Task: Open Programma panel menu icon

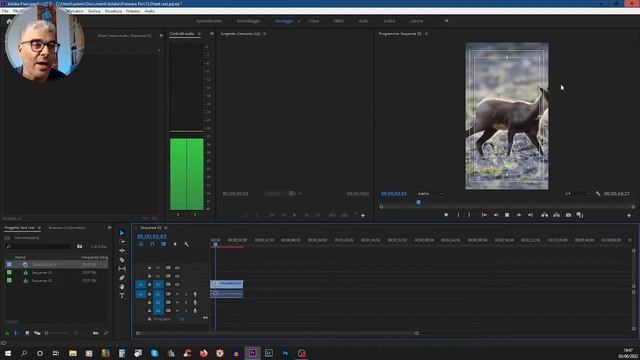Action: click(x=427, y=33)
